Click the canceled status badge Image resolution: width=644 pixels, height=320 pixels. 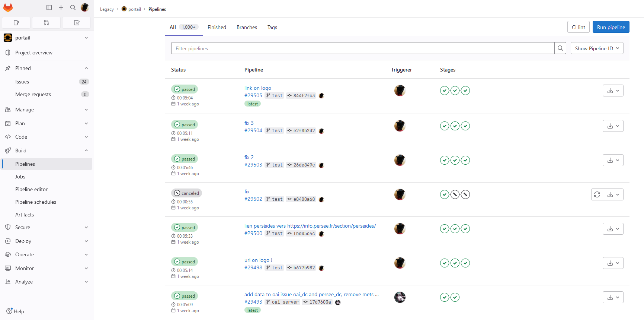(186, 193)
